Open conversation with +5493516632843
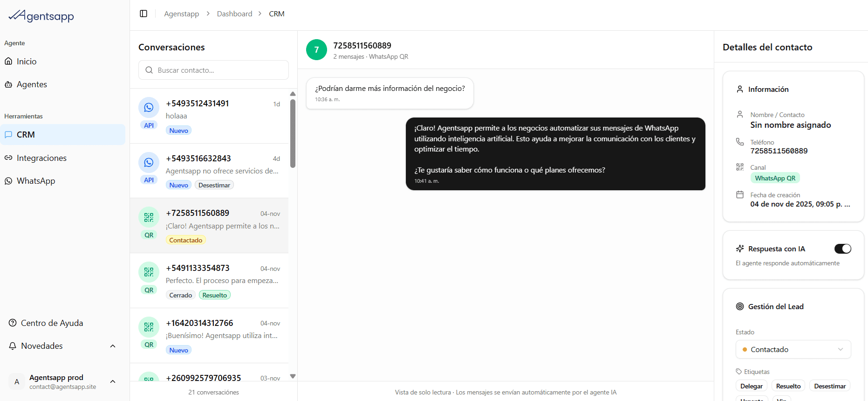Viewport: 868px width, 401px height. [209, 171]
